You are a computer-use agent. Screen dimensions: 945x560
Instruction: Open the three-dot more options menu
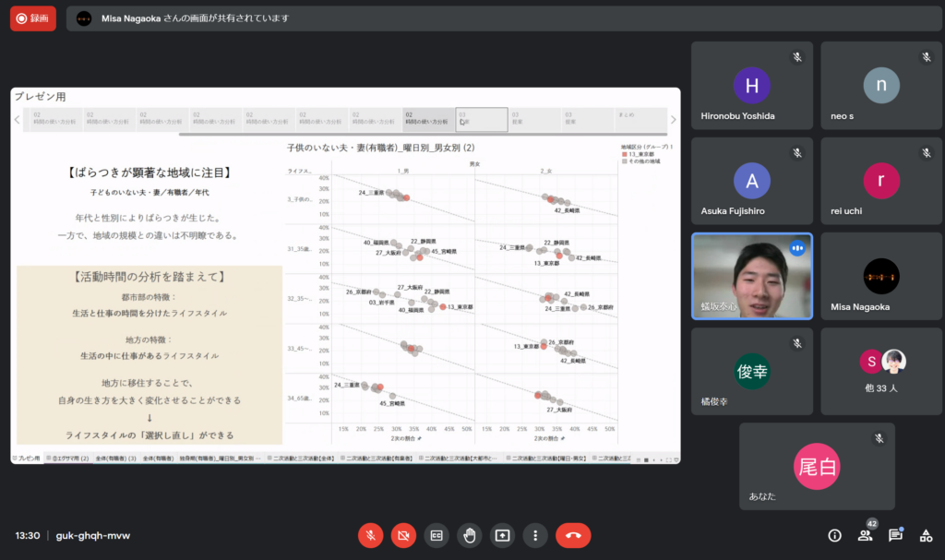tap(535, 535)
